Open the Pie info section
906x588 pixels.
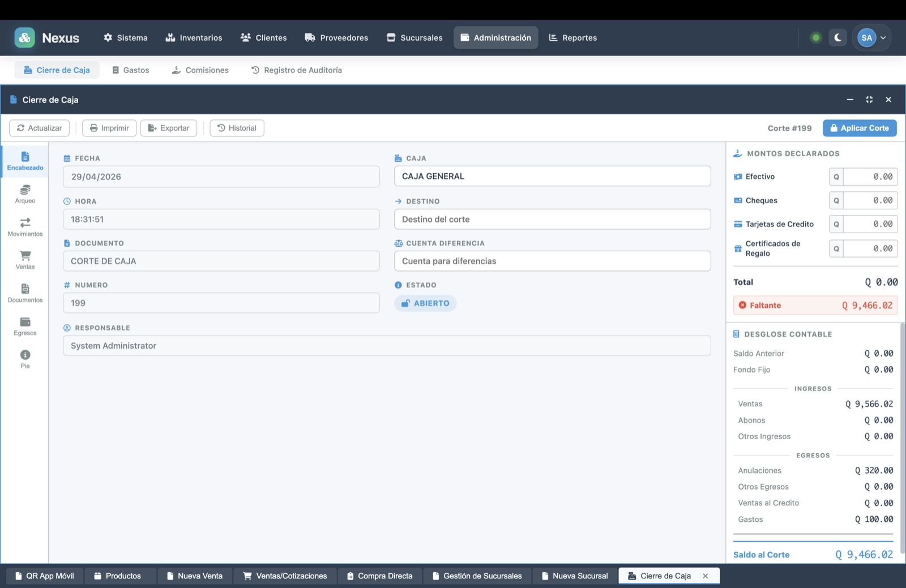tap(25, 359)
